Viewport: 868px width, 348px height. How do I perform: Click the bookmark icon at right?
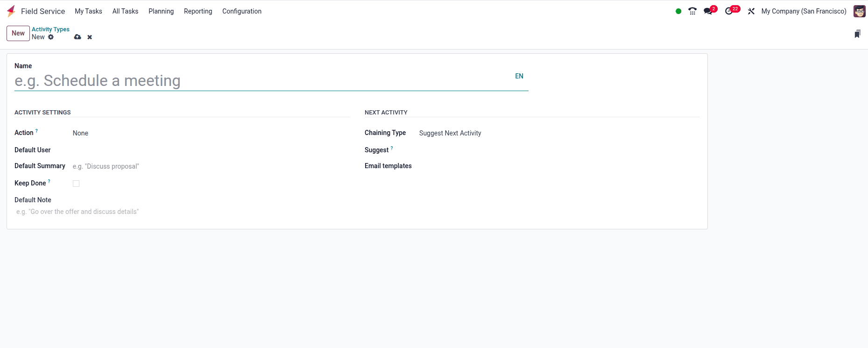pos(858,34)
